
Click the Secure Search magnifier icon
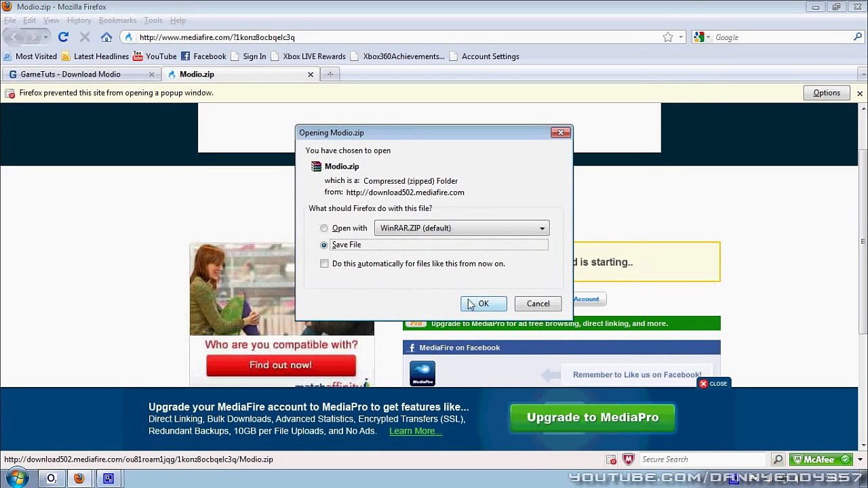click(x=778, y=460)
